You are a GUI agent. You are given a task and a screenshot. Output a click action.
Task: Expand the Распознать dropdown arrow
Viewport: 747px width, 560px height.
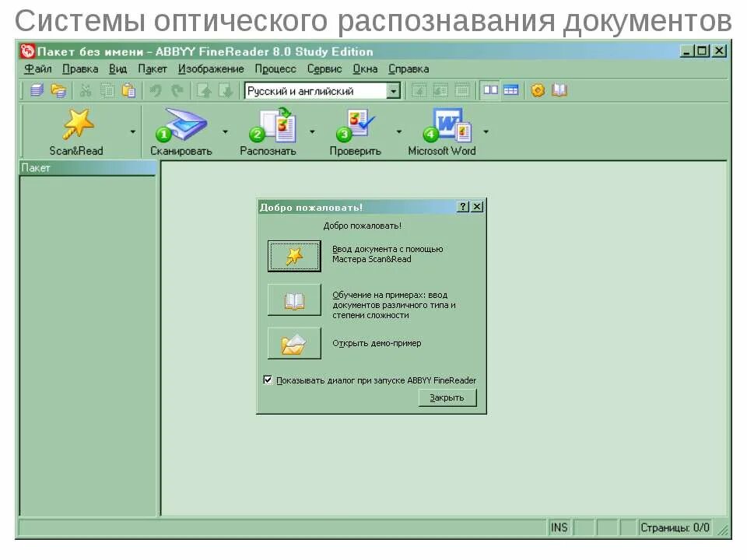[312, 132]
